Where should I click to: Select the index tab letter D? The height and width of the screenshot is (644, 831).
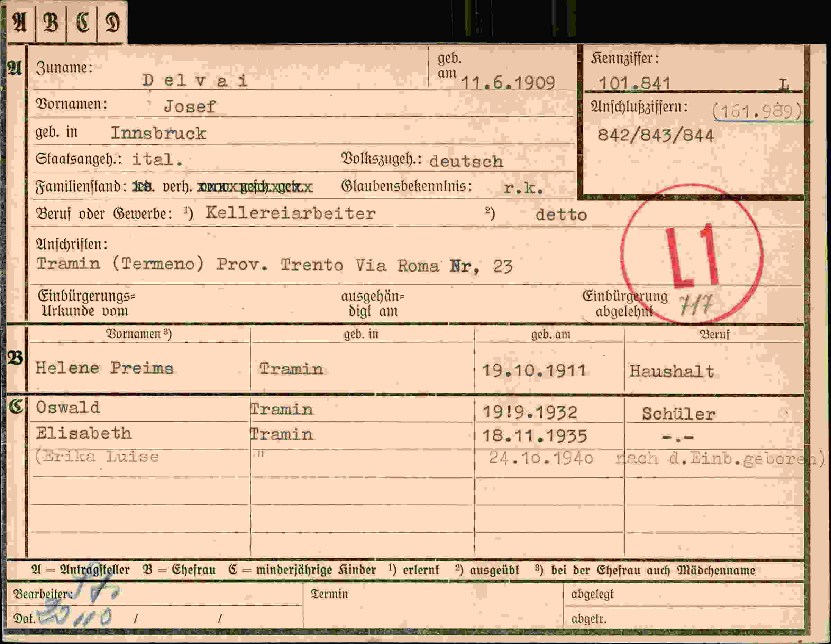pyautogui.click(x=113, y=22)
